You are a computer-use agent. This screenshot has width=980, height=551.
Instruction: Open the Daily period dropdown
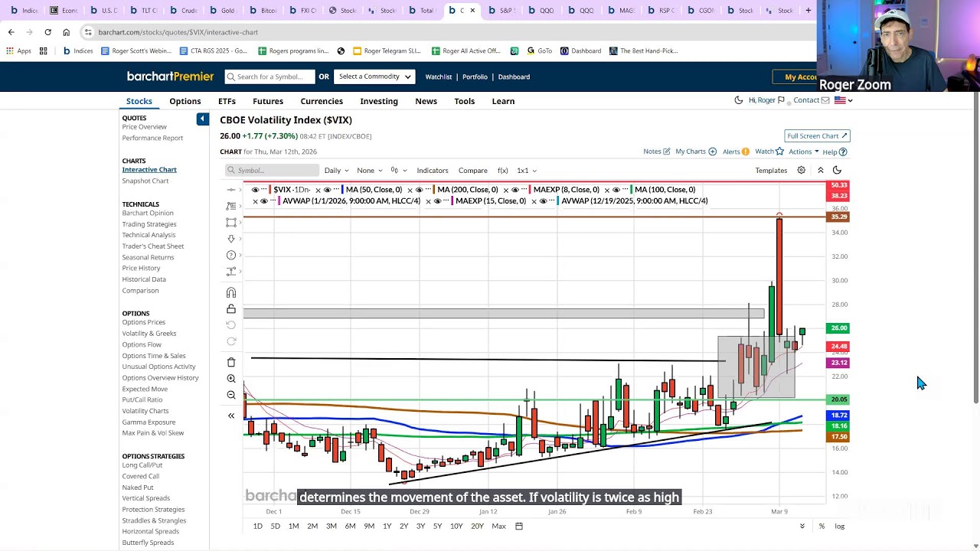(336, 171)
